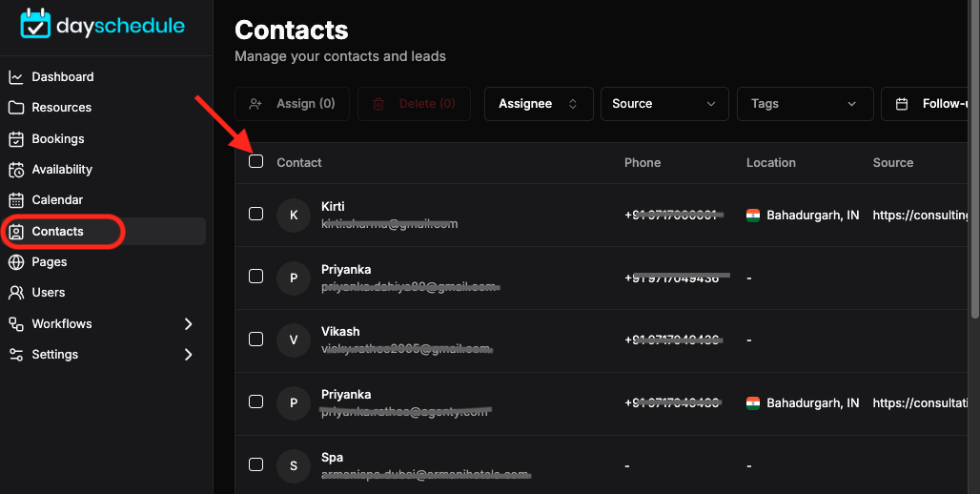Select the checkbox beside Vikash
The width and height of the screenshot is (980, 494).
pos(255,339)
